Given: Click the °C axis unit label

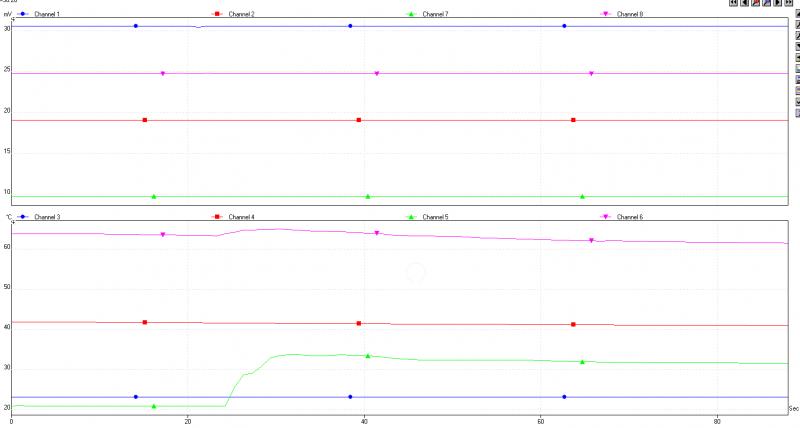Looking at the screenshot, I should pos(7,217).
